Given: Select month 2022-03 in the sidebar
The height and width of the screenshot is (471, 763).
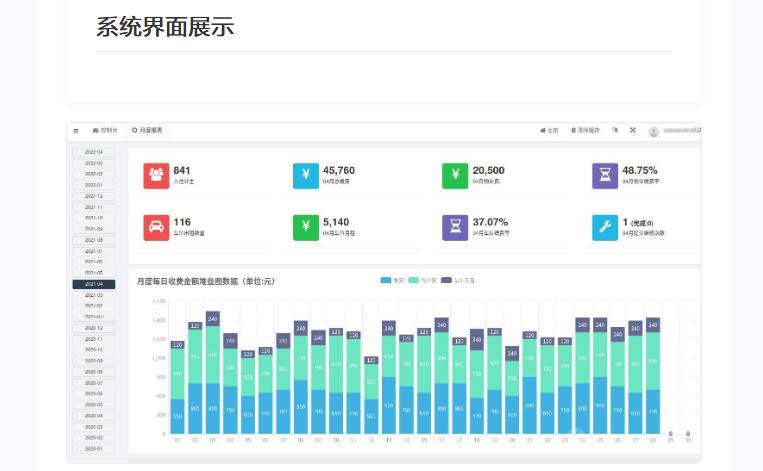Looking at the screenshot, I should click(x=94, y=163).
